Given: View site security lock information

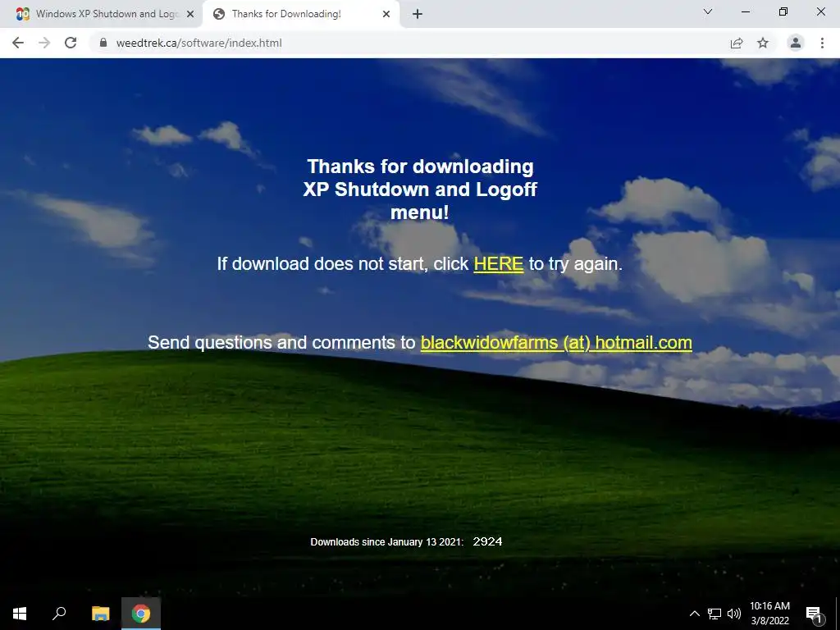Looking at the screenshot, I should coord(103,43).
